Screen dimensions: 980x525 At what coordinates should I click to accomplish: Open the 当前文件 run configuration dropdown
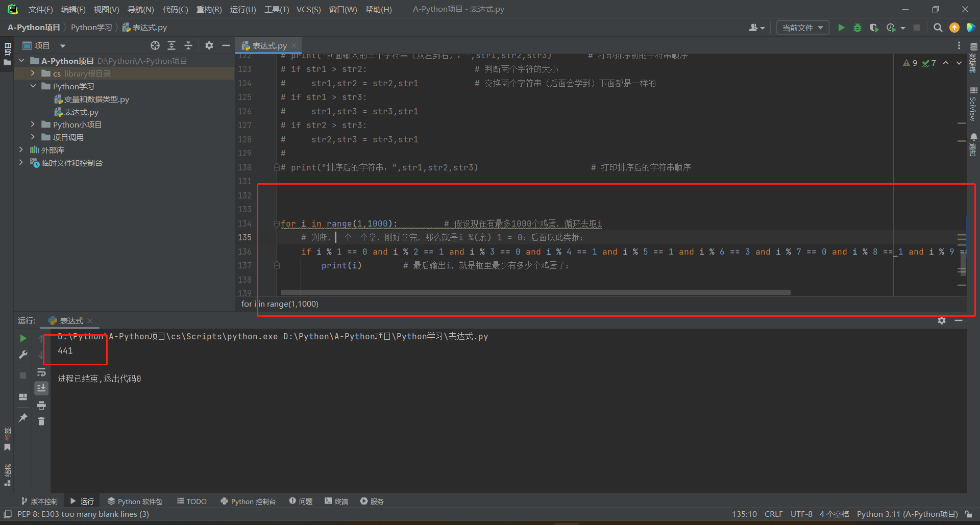click(802, 28)
